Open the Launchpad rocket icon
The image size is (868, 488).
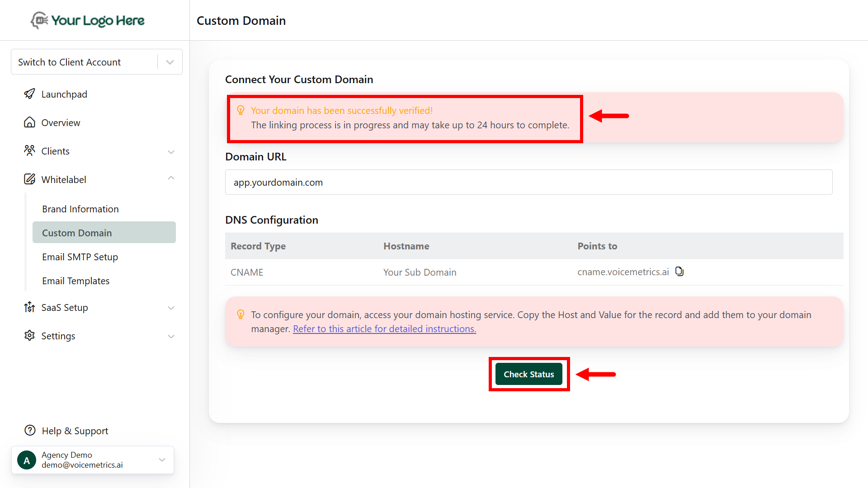coord(29,94)
